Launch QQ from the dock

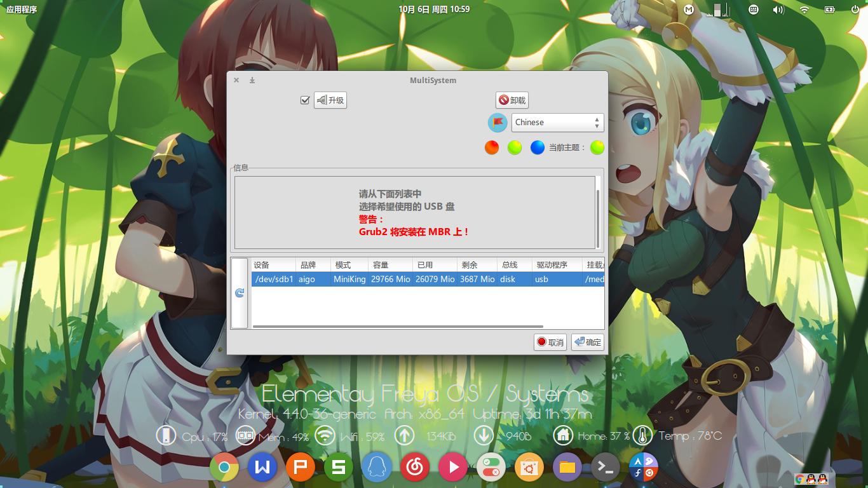point(376,466)
